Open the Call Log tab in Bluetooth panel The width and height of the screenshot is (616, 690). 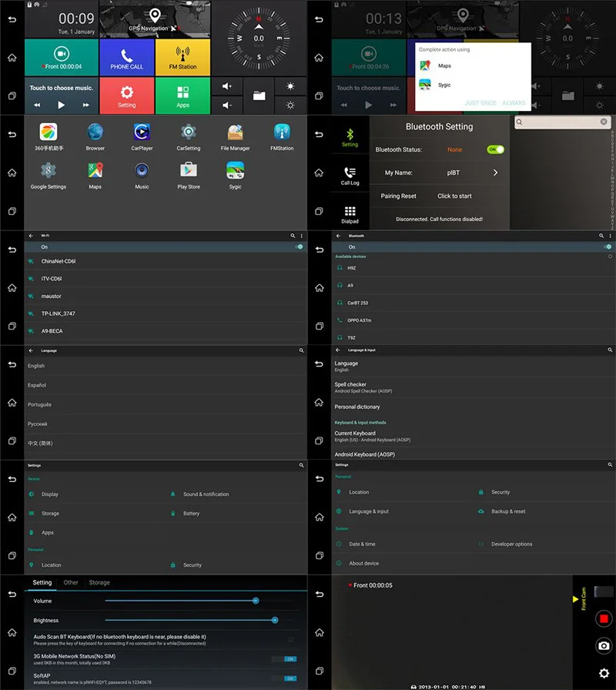coord(350,176)
